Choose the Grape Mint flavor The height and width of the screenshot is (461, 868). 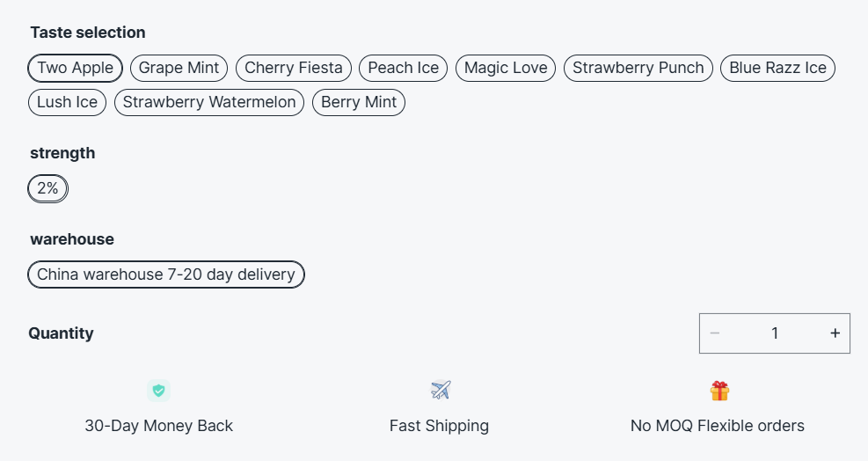point(179,68)
